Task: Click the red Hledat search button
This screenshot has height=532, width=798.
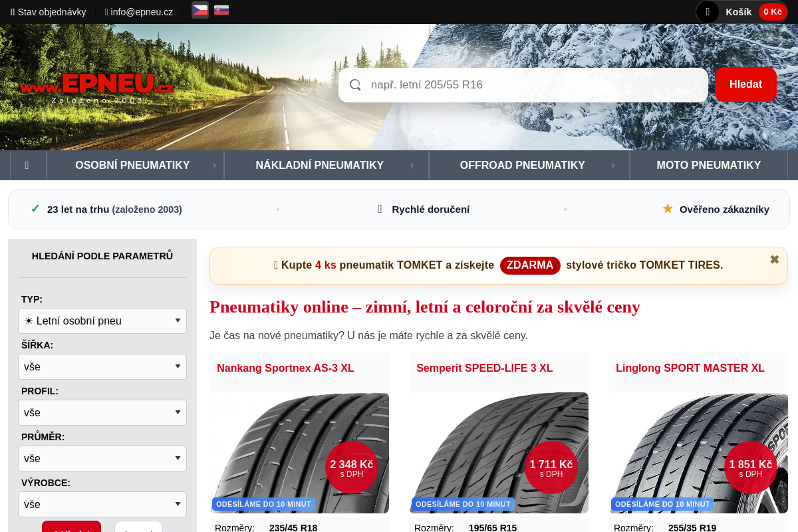Action: pyautogui.click(x=745, y=84)
